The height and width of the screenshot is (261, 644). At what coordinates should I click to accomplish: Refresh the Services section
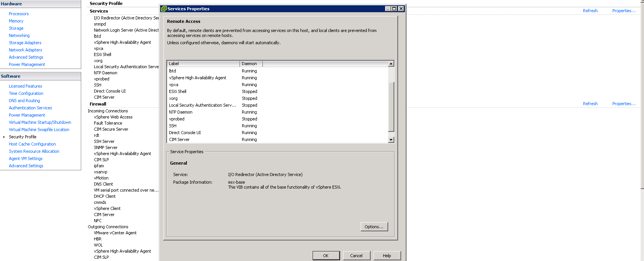click(x=590, y=11)
